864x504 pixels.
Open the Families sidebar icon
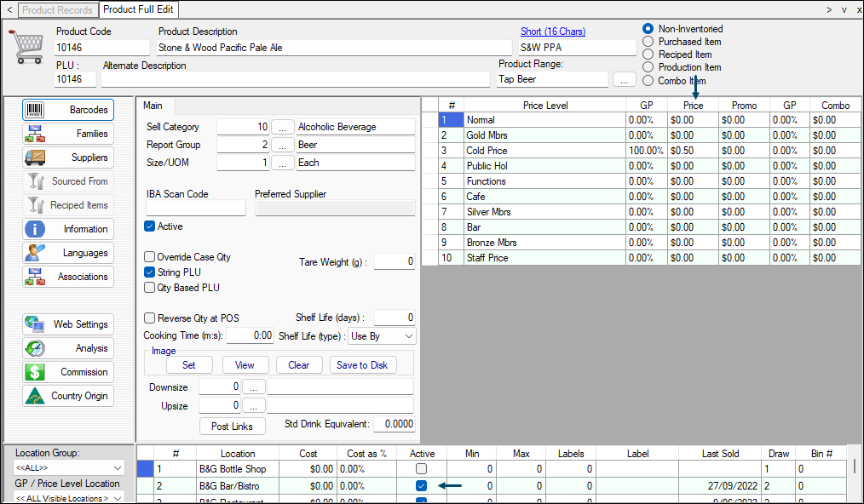(x=35, y=134)
